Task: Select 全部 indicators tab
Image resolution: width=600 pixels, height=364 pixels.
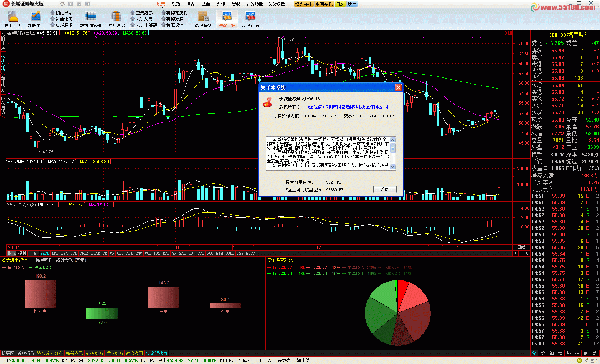Action: (33, 253)
